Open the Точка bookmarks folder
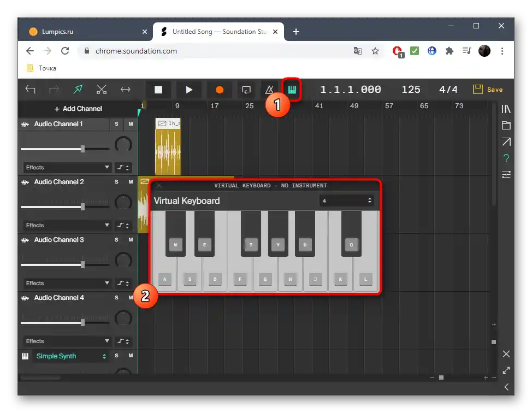The width and height of the screenshot is (532, 413). pos(42,68)
